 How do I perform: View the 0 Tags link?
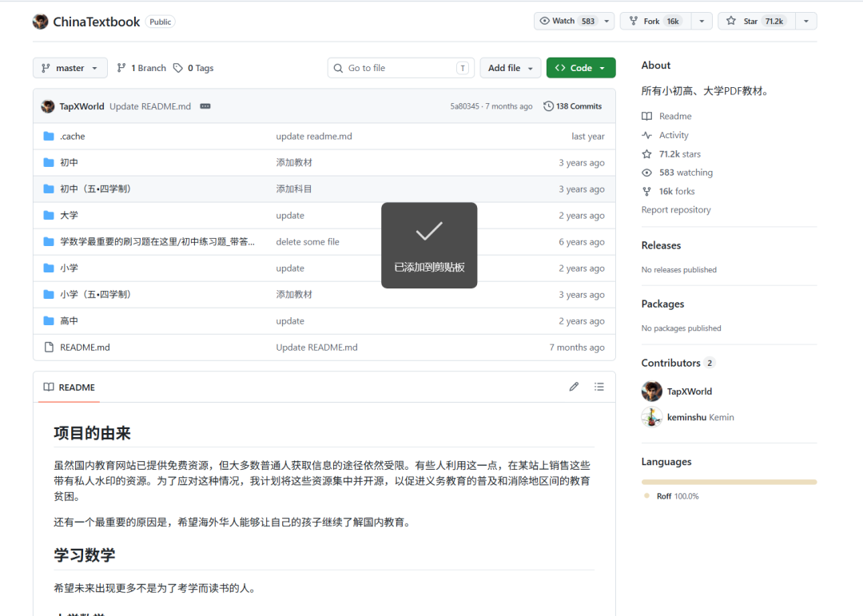point(193,68)
